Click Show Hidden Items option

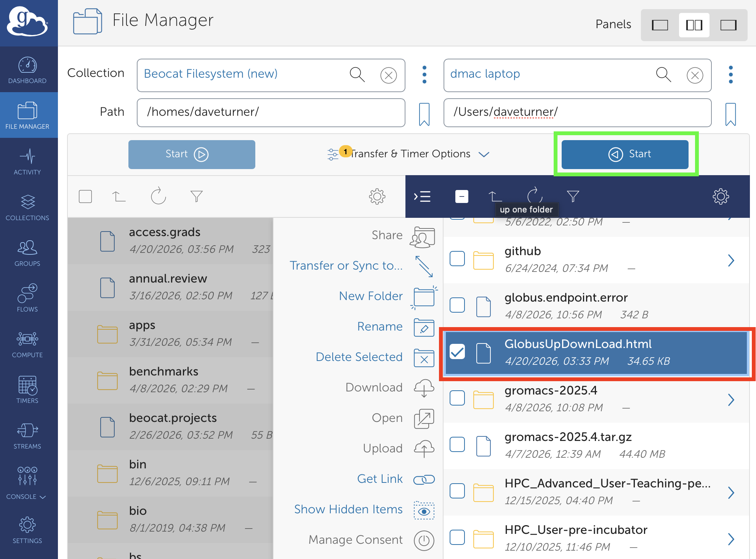point(348,509)
